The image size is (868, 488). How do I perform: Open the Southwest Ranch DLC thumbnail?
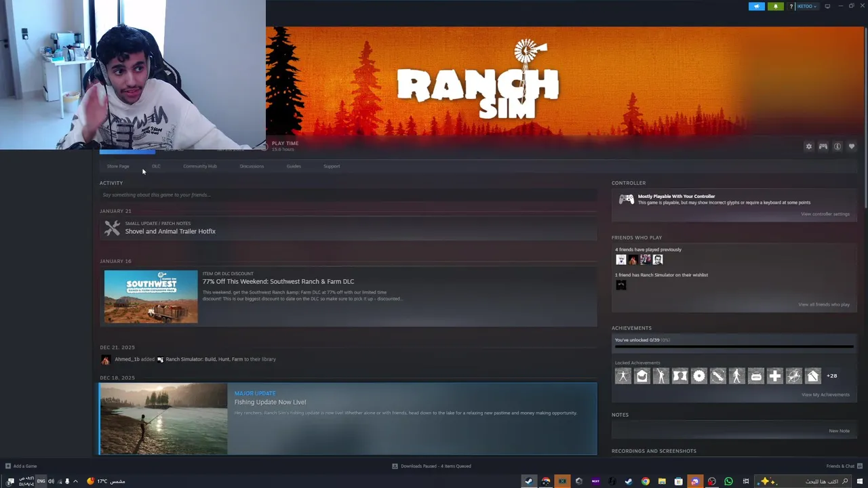tap(151, 296)
